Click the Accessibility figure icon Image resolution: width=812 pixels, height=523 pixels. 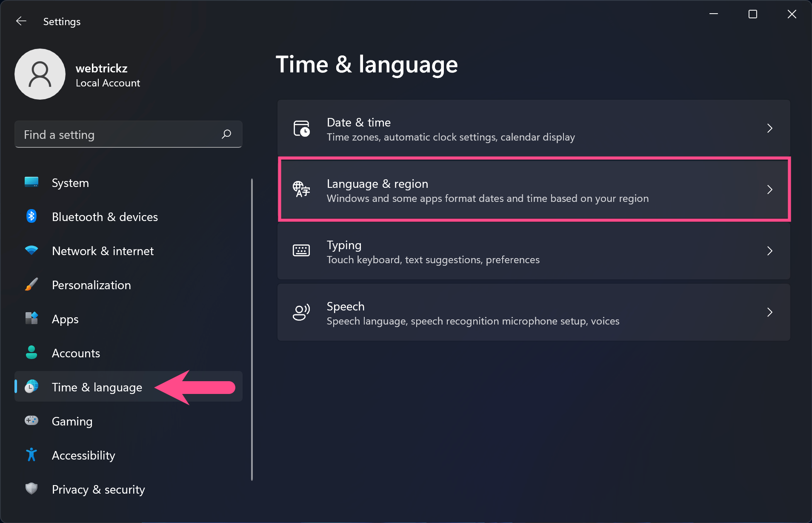point(31,455)
